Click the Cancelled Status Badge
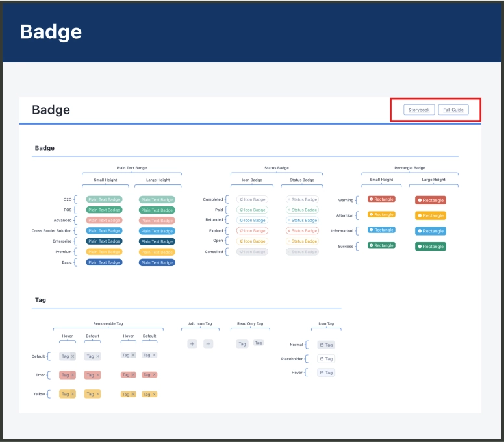Image resolution: width=504 pixels, height=442 pixels. [302, 252]
